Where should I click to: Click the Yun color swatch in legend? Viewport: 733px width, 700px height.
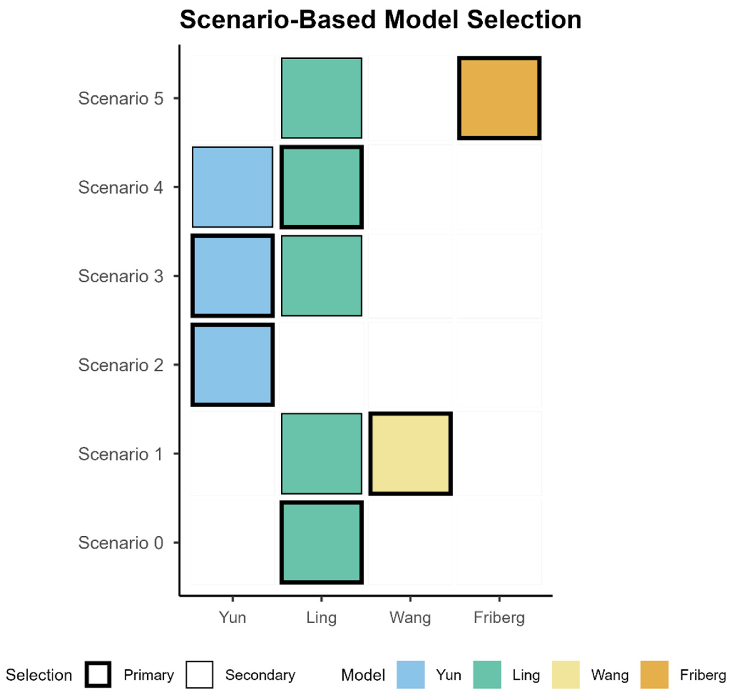point(410,675)
